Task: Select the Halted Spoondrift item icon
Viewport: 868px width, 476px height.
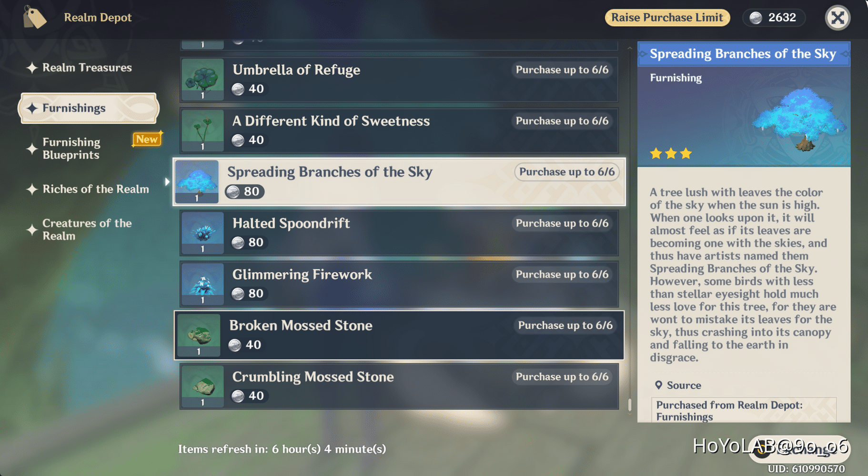Action: (202, 233)
